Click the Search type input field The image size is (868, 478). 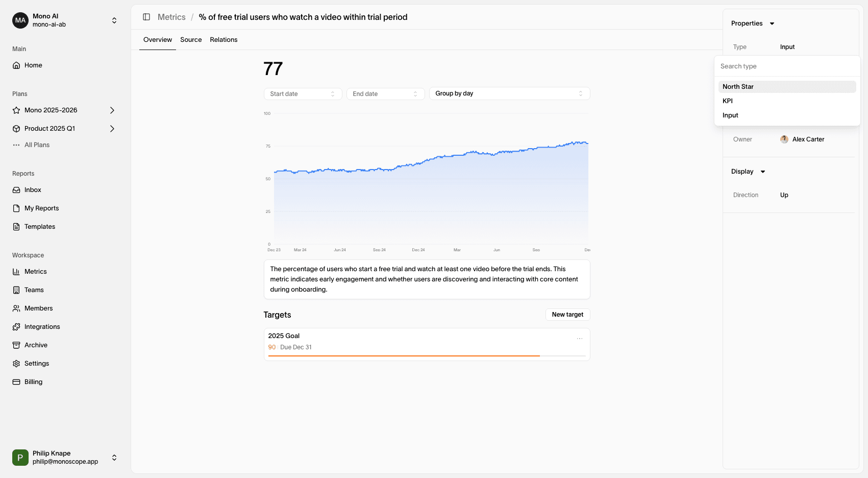coord(786,66)
